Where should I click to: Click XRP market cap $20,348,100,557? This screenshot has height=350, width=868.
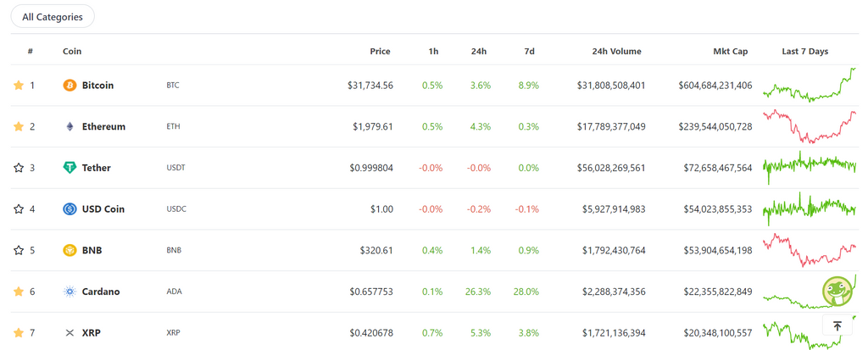point(718,333)
